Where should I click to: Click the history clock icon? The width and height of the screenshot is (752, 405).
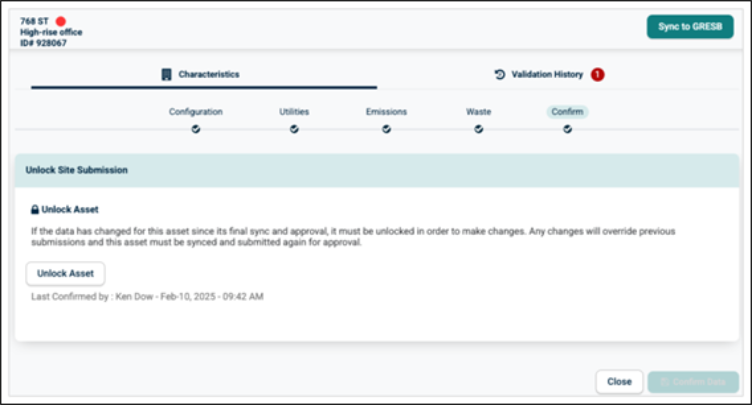(499, 74)
